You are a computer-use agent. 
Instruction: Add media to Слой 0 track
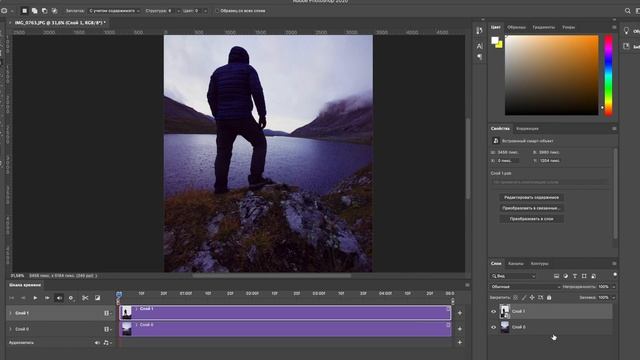pos(460,329)
